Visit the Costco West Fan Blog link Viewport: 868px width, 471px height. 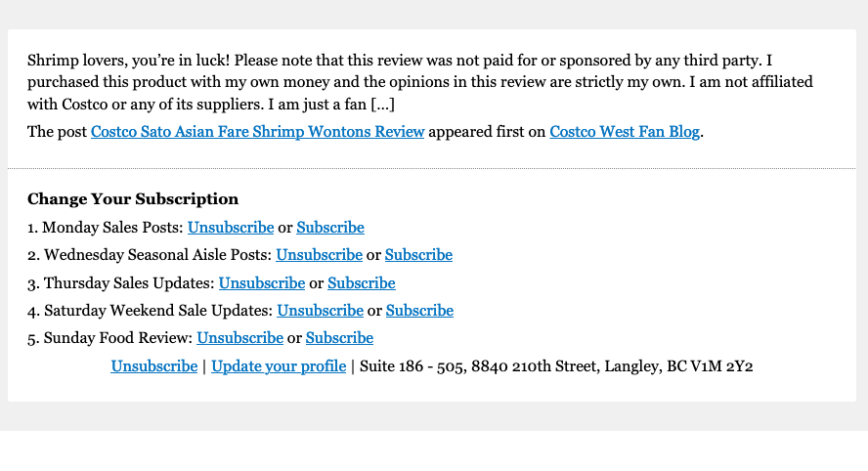point(625,132)
